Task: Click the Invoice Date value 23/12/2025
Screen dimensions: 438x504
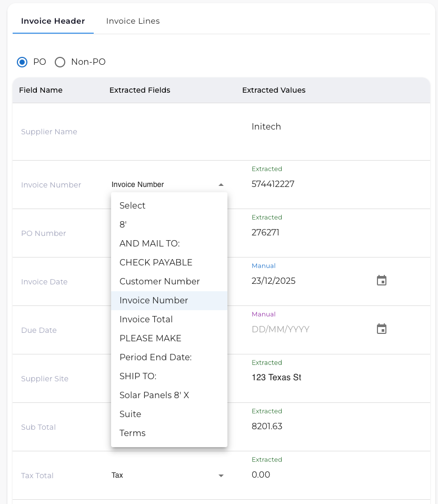Action: coord(273,281)
